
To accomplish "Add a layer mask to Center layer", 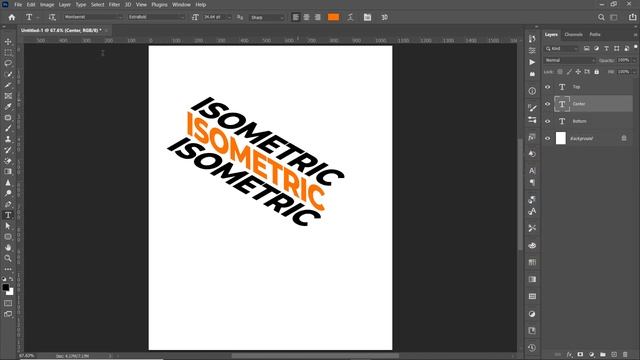I will pyautogui.click(x=580, y=355).
